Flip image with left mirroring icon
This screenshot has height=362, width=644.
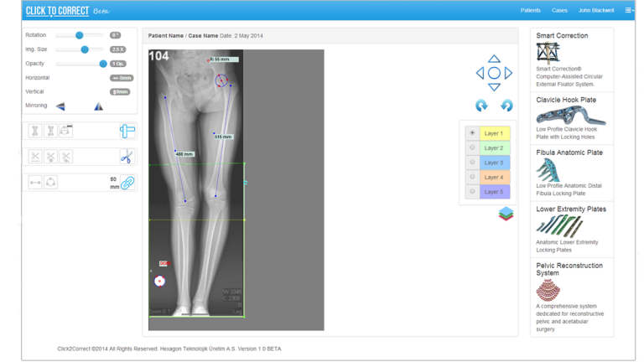click(60, 106)
